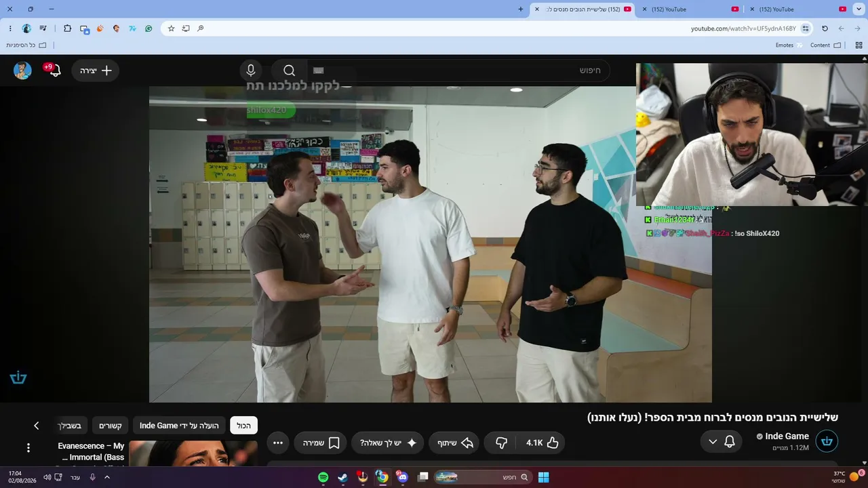Viewport: 868px width, 488px height.
Task: Click the zoom magnifier icon in address bar
Action: coord(201,28)
